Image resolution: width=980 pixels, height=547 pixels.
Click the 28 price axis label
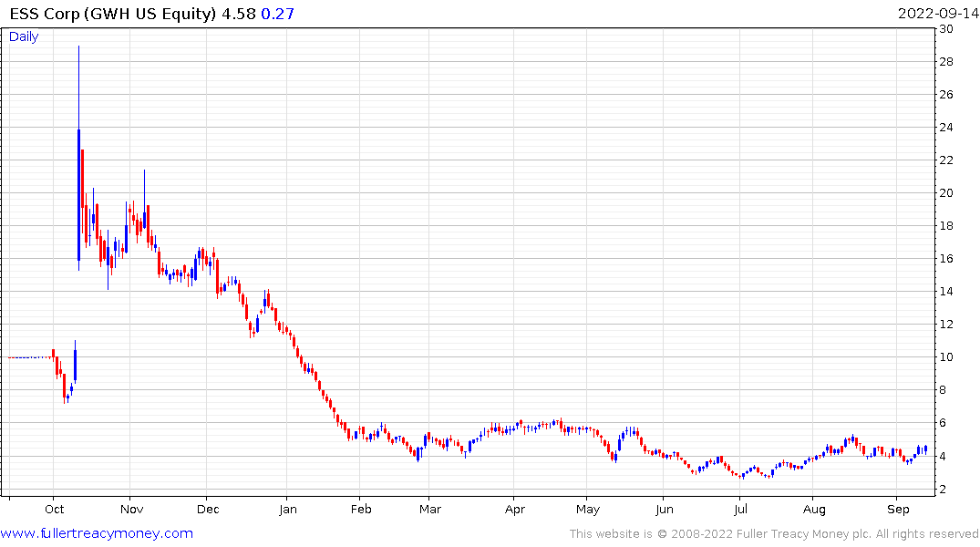tap(946, 62)
